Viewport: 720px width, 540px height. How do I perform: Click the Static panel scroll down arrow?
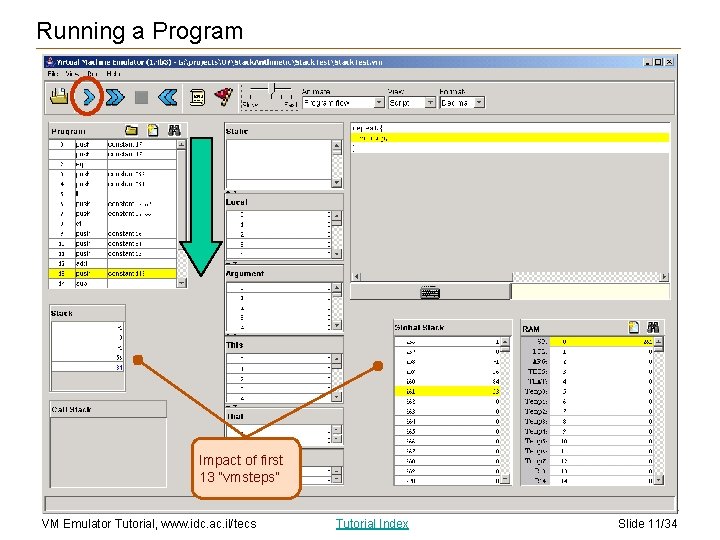337,183
